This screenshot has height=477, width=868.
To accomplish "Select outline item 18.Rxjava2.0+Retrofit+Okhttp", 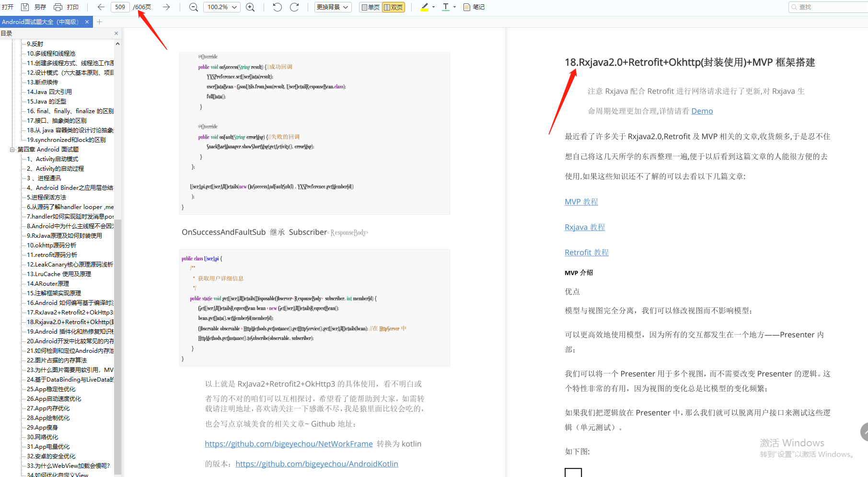I will 70,322.
